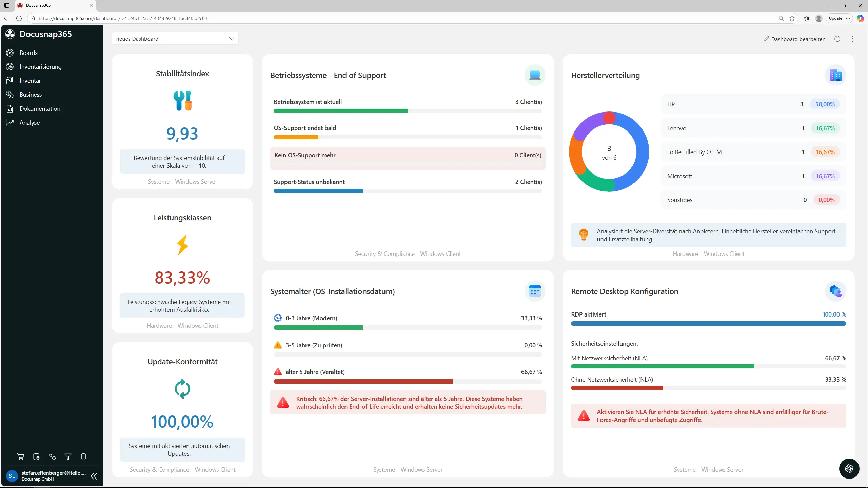Click the Herstellerverteilung building icon
The image size is (868, 488).
click(835, 75)
